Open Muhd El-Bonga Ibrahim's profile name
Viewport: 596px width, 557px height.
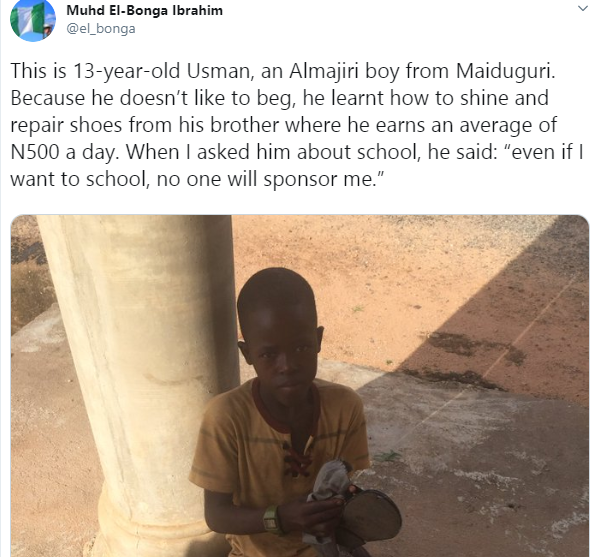click(x=144, y=10)
